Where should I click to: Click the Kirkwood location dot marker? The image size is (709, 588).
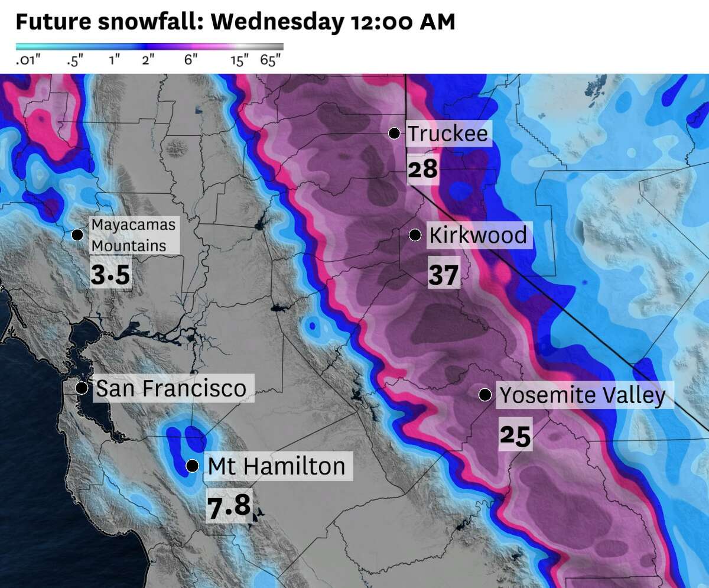click(x=415, y=235)
